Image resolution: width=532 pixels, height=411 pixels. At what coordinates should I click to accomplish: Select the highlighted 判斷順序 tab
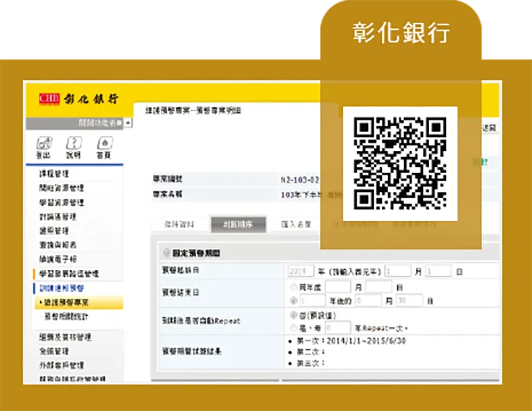click(x=238, y=224)
